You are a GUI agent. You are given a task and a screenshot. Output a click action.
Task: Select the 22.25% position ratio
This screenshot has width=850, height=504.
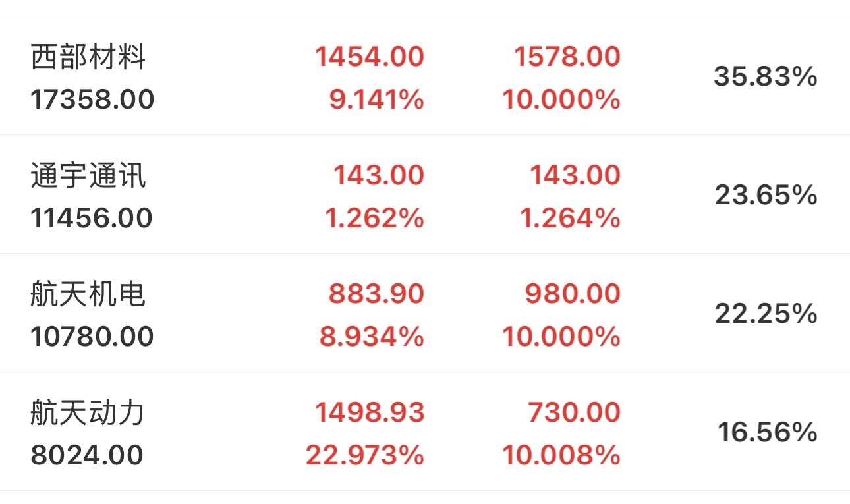click(x=766, y=314)
